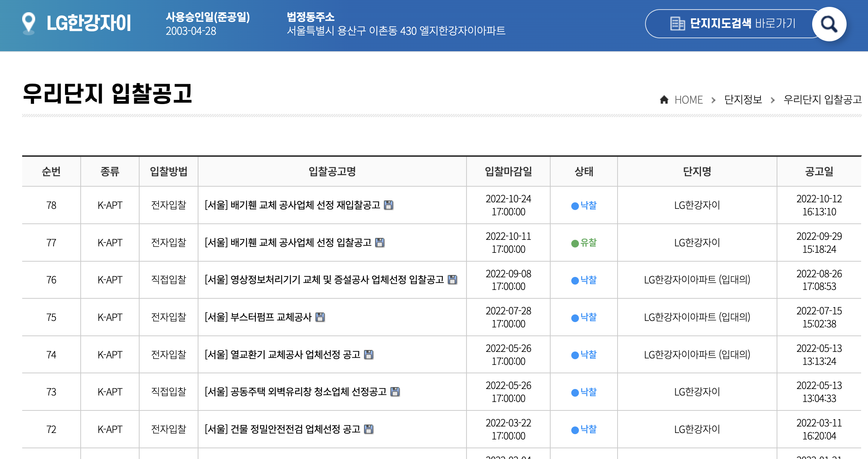Open the 배기휀 교체 공사업체 선정 입찰공고 link
The height and width of the screenshot is (459, 868).
(x=288, y=243)
